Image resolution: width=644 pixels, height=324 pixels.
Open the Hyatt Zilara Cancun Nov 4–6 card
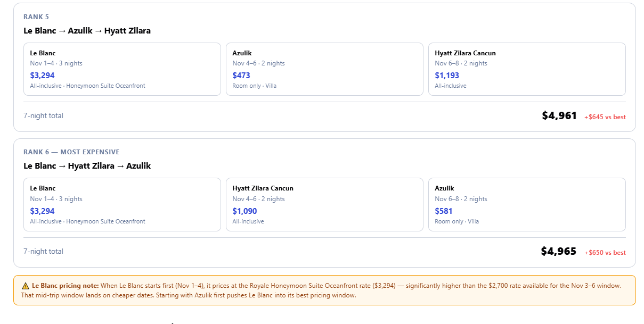click(x=325, y=205)
